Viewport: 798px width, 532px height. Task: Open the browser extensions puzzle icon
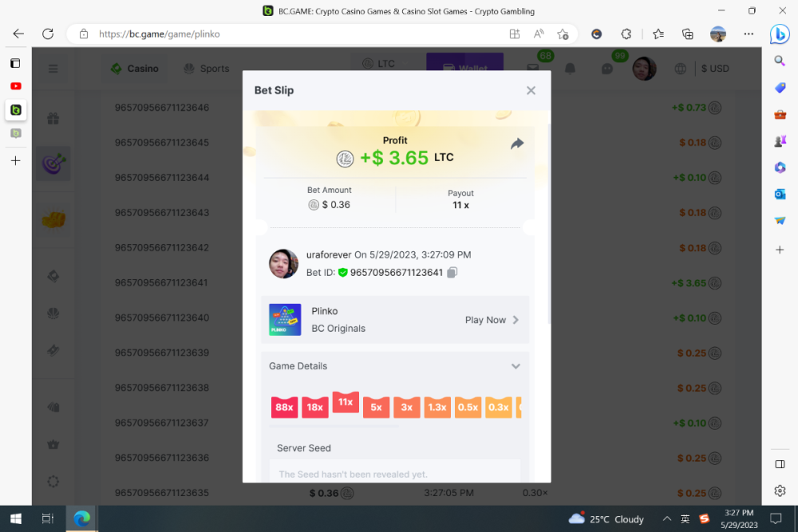(626, 34)
